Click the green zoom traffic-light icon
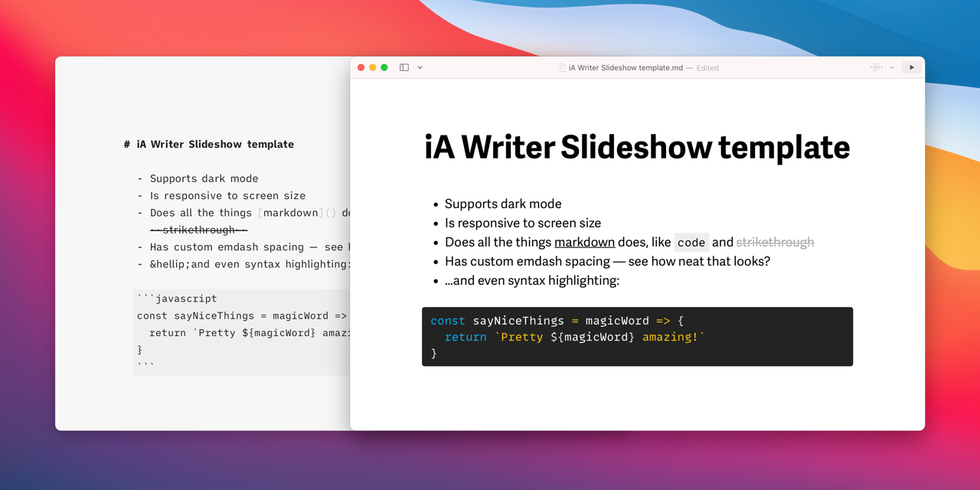Viewport: 980px width, 490px height. coord(384,67)
